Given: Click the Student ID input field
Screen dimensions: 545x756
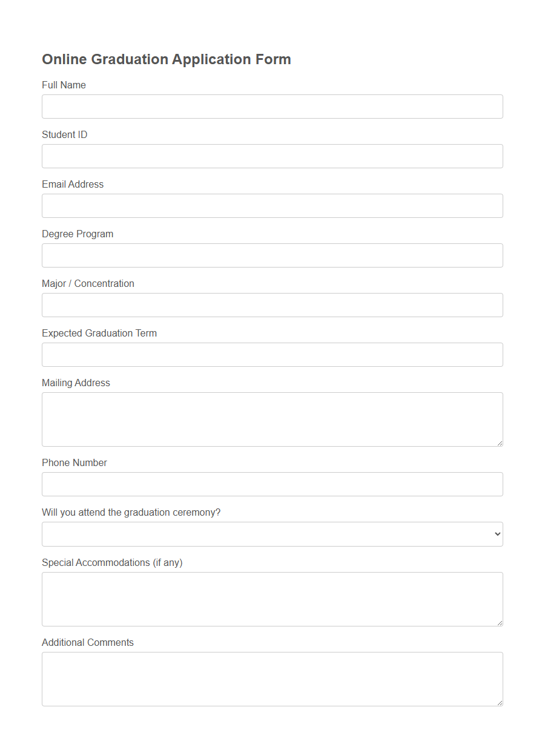Looking at the screenshot, I should point(272,156).
